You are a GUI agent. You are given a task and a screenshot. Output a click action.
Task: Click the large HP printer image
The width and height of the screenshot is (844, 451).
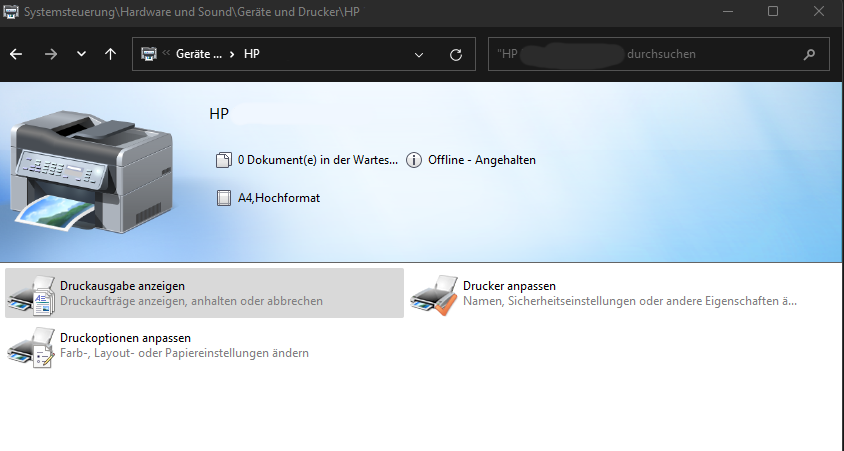pos(92,172)
